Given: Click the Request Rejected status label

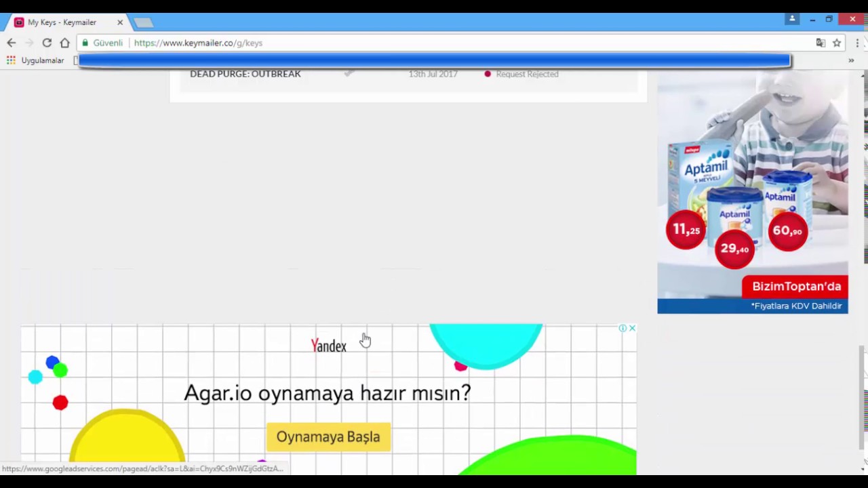Looking at the screenshot, I should [x=527, y=74].
